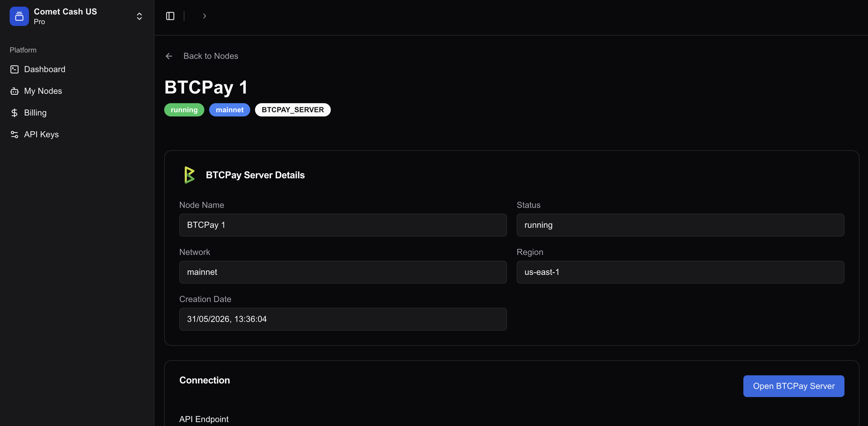Viewport: 868px width, 426px height.
Task: Click the back arrow icon
Action: click(x=169, y=56)
